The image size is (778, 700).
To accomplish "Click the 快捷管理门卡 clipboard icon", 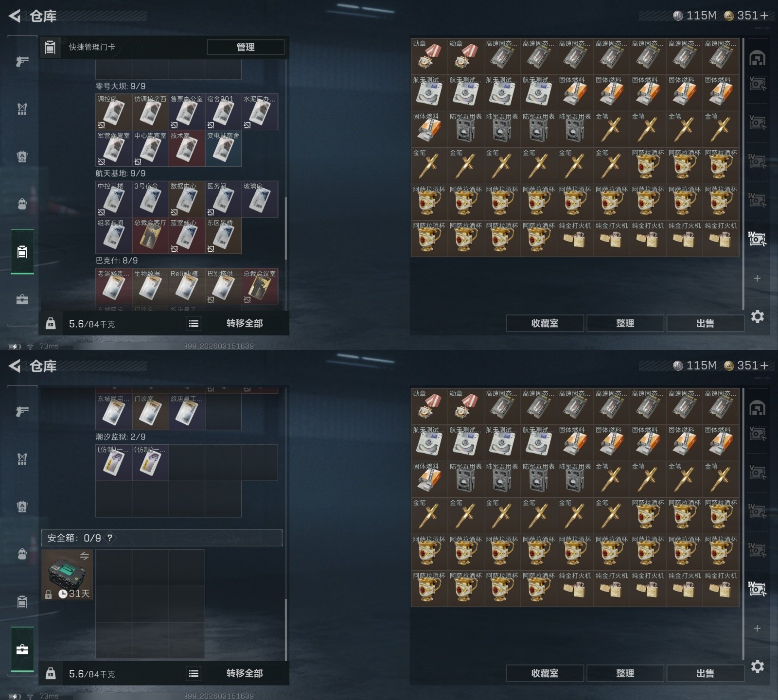I will 50,47.
